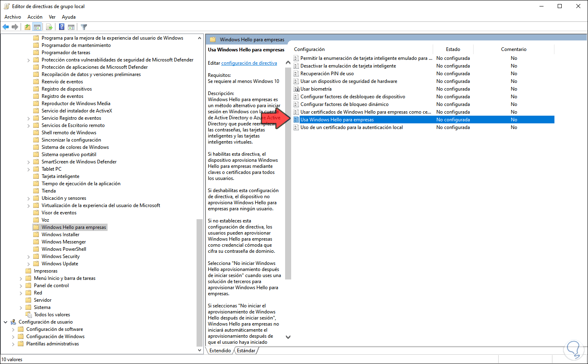Click the folder icon next to Windows Installer
The image size is (588, 364).
coord(36,235)
